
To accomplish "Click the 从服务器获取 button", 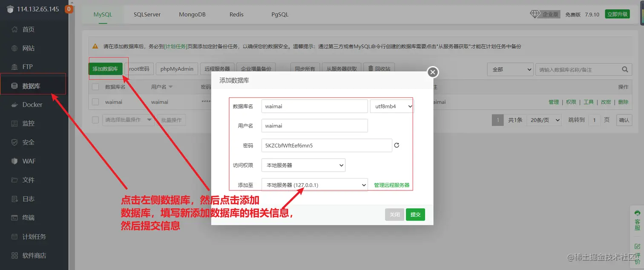I will tap(342, 69).
